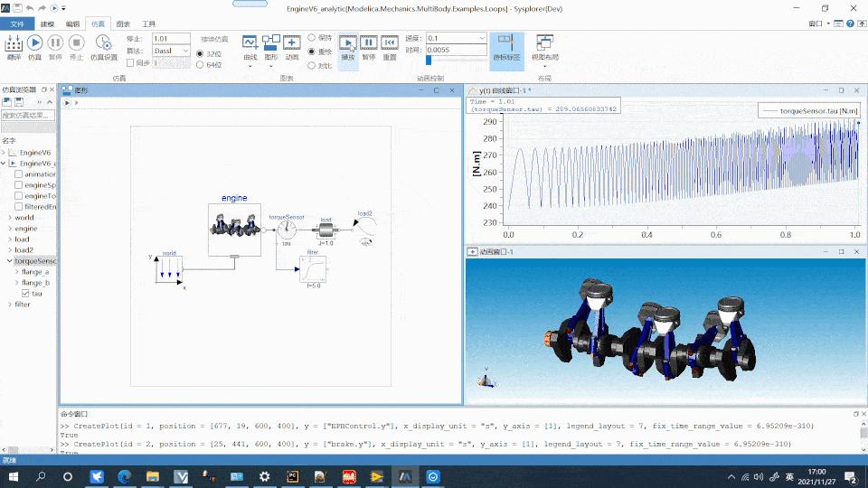Select the 对比 (compare) radio option
This screenshot has width=868, height=488.
[312, 65]
